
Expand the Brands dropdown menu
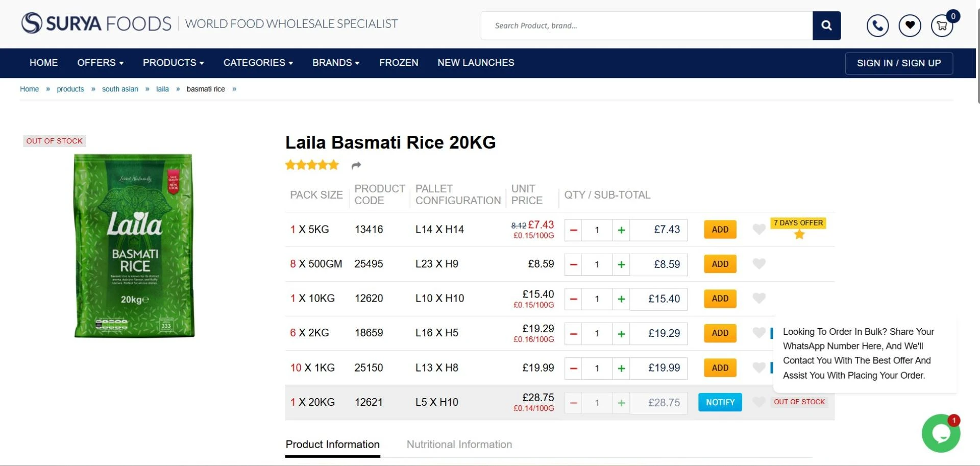(335, 63)
